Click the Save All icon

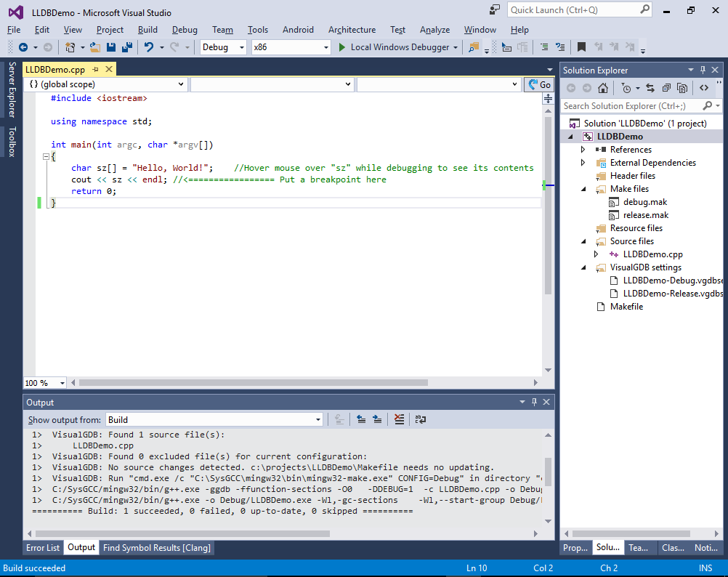(x=126, y=47)
